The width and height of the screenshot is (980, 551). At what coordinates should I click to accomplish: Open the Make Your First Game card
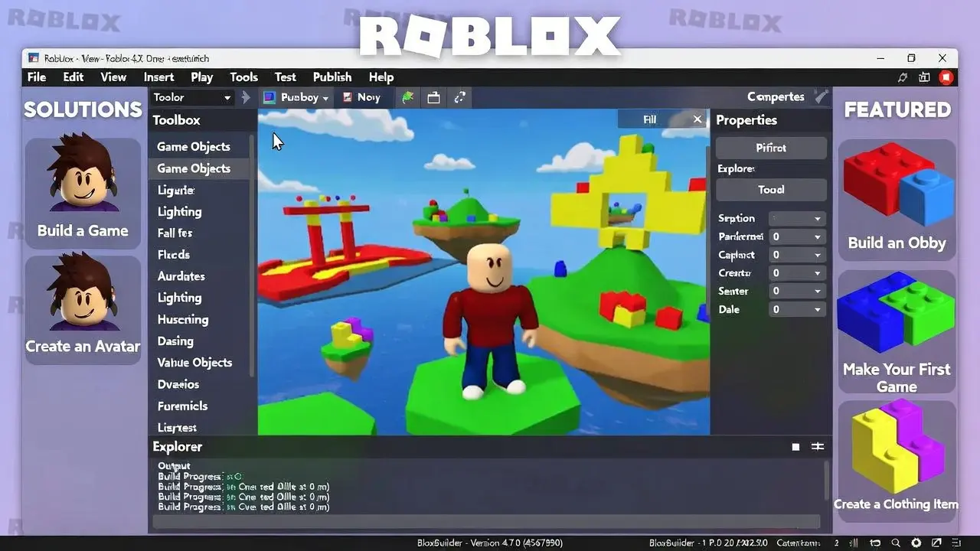[x=897, y=333]
